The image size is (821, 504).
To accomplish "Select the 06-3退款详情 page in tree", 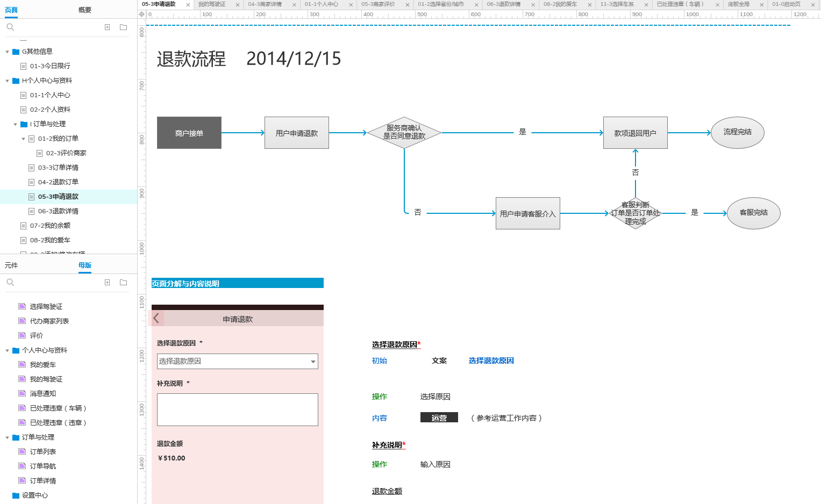I will click(x=58, y=211).
